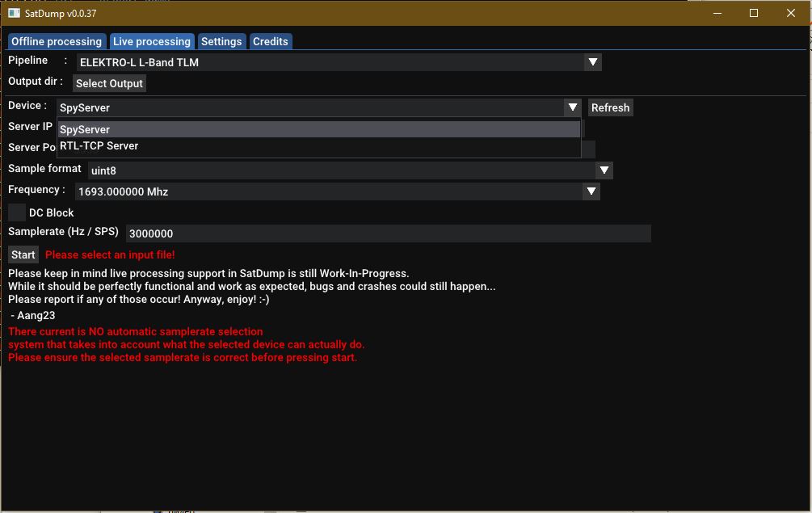Screen dimensions: 812x513
Task: Click the SatDump window icon in title bar
Action: click(14, 13)
